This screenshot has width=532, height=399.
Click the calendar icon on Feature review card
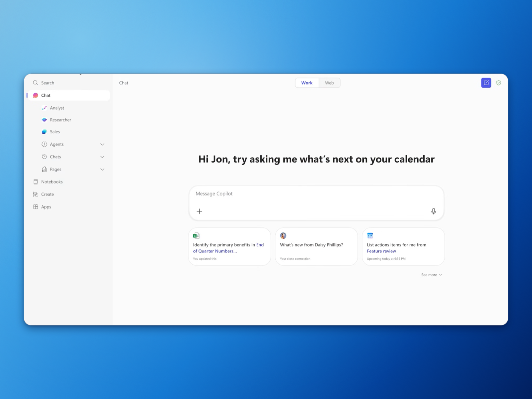tap(370, 236)
